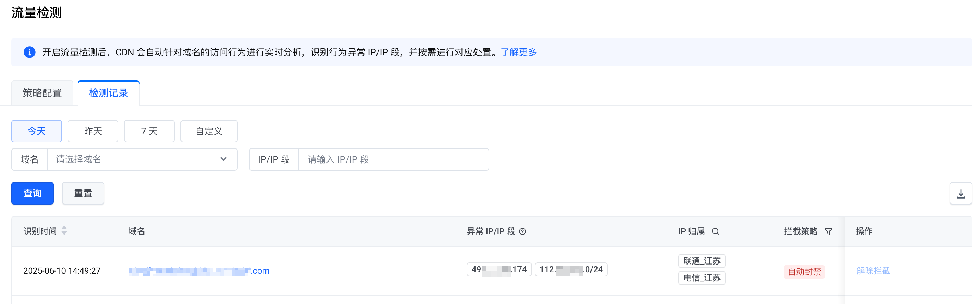Click the info icon in the notice banner
980x304 pixels.
(x=30, y=52)
